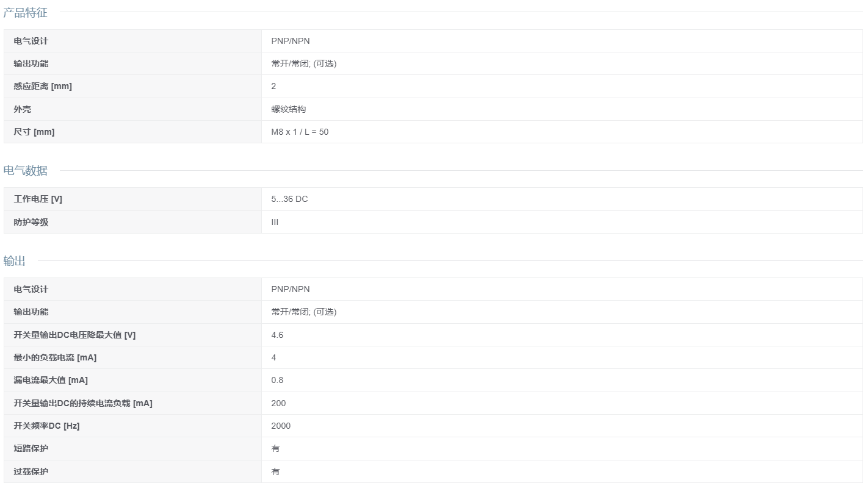This screenshot has width=868, height=494.
Task: Select the 最小的负载电流 [mA] label
Action: pyautogui.click(x=55, y=357)
